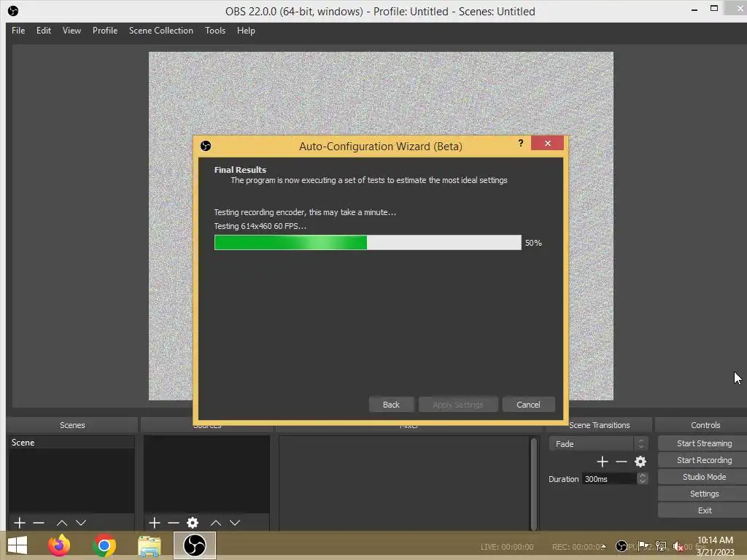
Task: Open the Help menu
Action: [246, 31]
